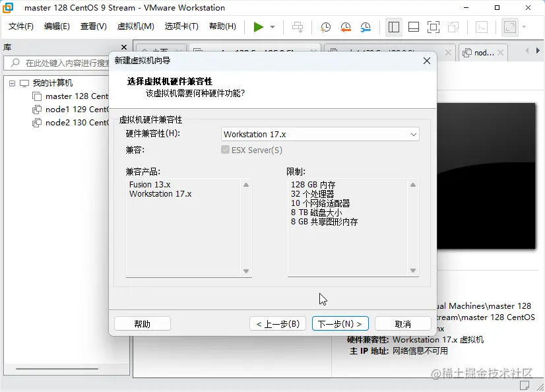The width and height of the screenshot is (545, 392).
Task: Enter full screen mode via toolbar icon
Action: [433, 27]
